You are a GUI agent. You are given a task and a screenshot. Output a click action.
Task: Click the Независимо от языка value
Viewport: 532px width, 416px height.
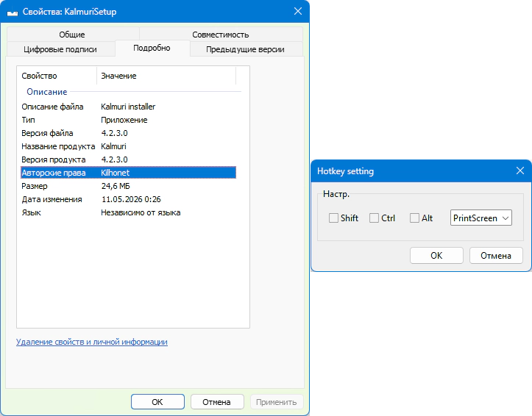coord(141,212)
